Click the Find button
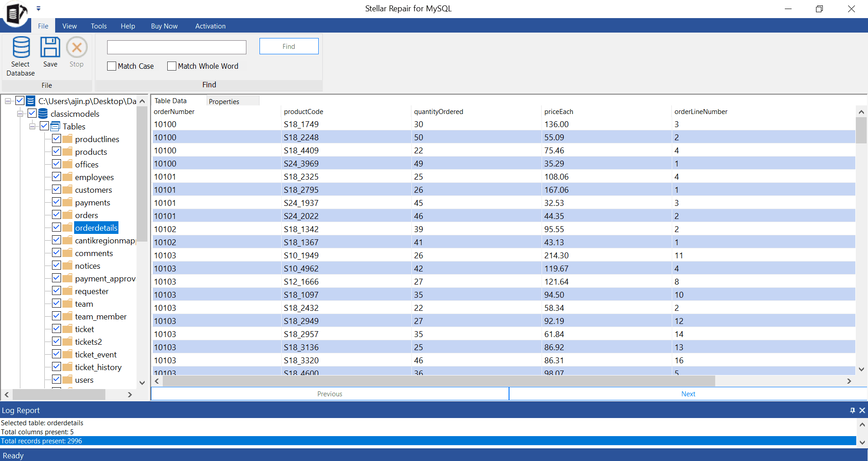Viewport: 868px width, 461px height. click(x=289, y=46)
